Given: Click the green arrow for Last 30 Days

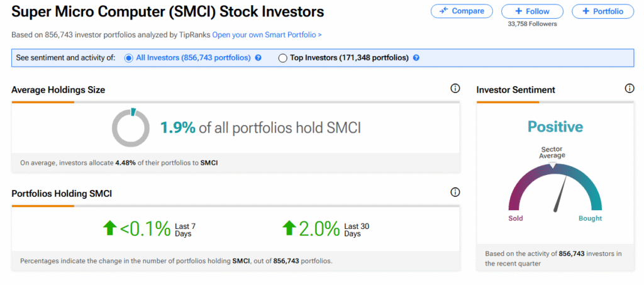Looking at the screenshot, I should [x=289, y=228].
